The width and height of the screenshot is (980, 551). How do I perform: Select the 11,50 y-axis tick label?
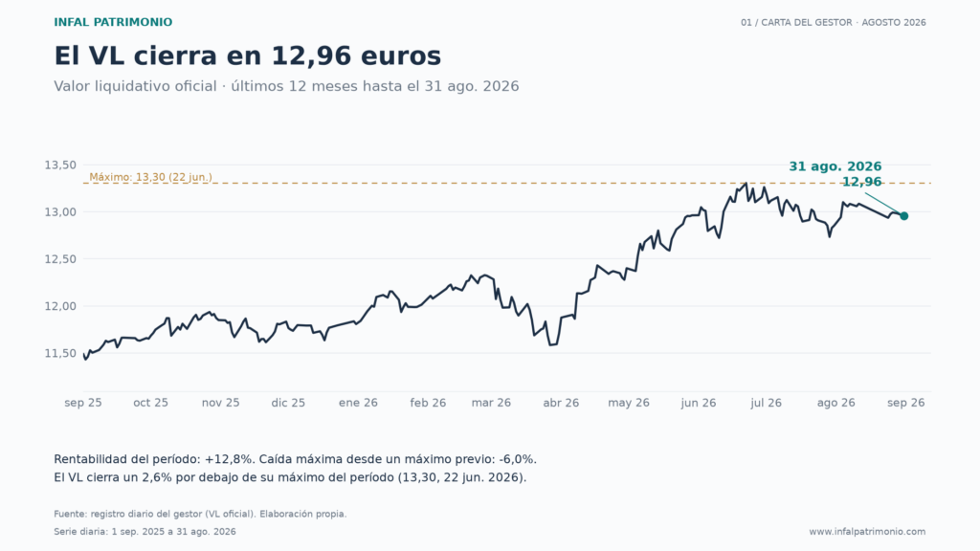(x=60, y=354)
